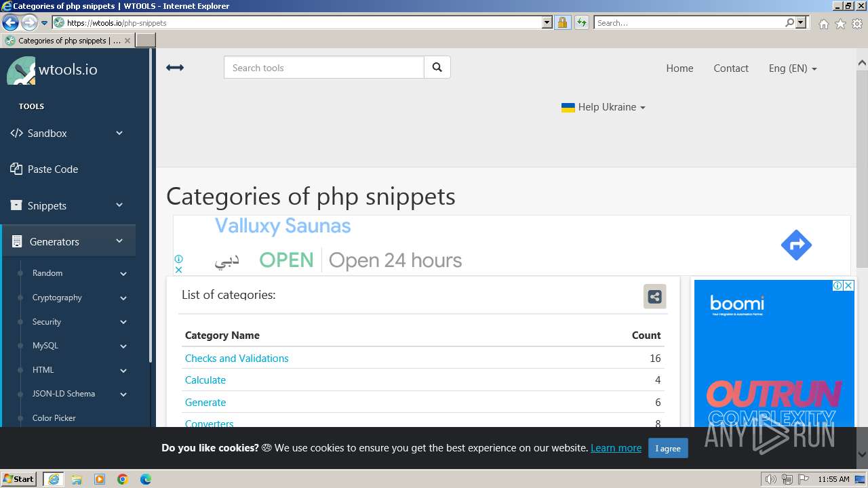This screenshot has width=868, height=488.
Task: Click the browser Forward button
Action: [28, 23]
